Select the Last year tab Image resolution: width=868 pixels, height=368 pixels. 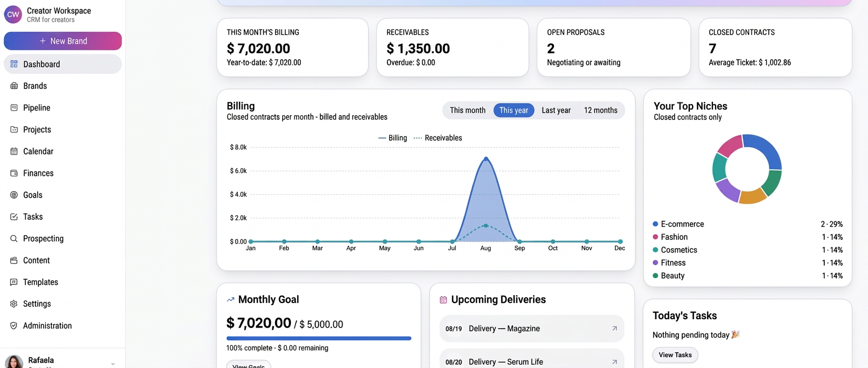point(556,110)
